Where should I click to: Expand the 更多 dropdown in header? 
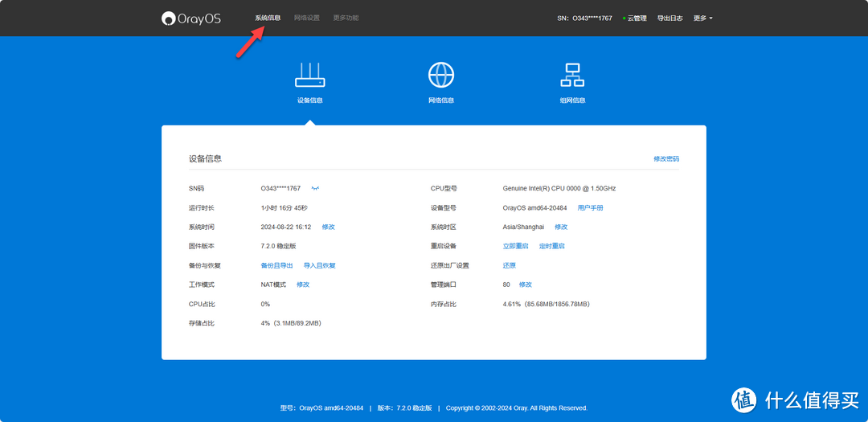pyautogui.click(x=702, y=18)
